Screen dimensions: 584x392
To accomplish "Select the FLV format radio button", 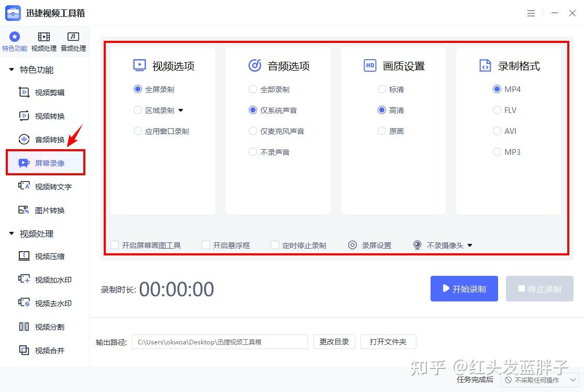I will click(x=497, y=110).
